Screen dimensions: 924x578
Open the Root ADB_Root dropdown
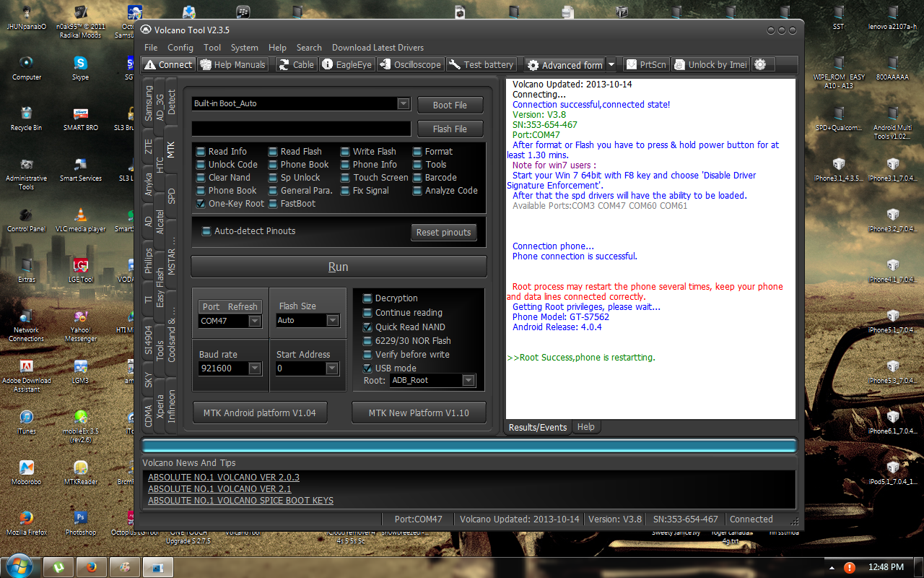pyautogui.click(x=468, y=380)
